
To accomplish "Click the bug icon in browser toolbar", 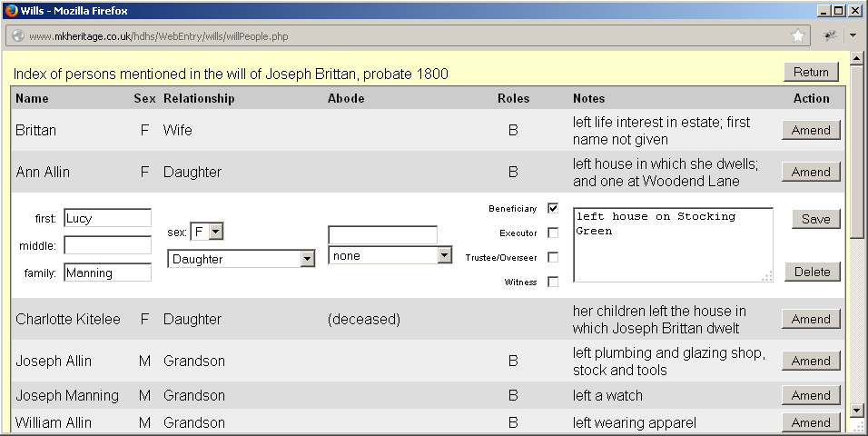I will click(x=830, y=36).
